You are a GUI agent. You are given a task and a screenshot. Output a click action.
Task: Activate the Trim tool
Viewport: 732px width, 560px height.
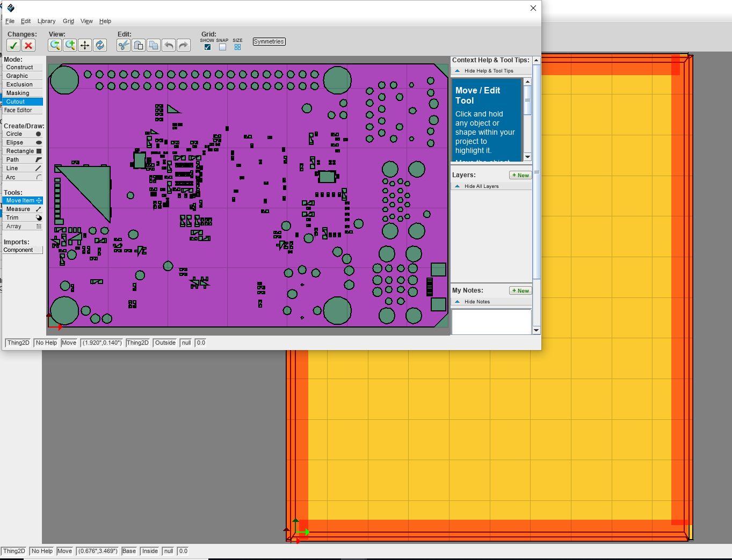click(x=23, y=217)
